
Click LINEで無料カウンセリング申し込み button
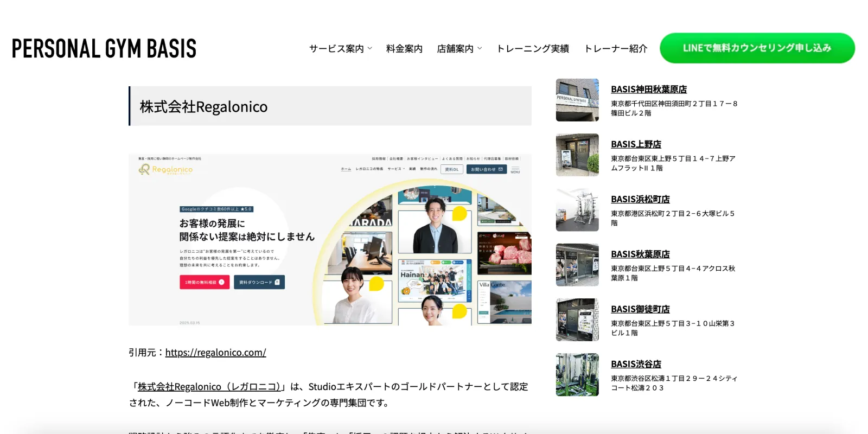[757, 48]
